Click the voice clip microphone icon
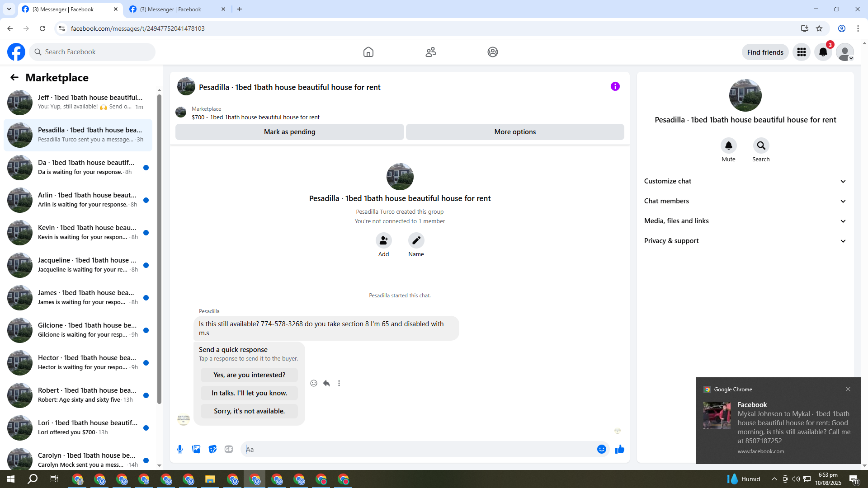Screen dimensions: 868x488 point(180,449)
